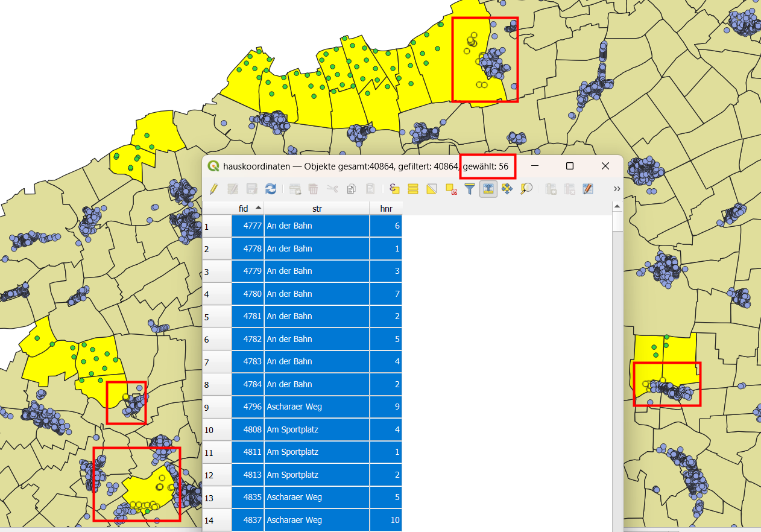The height and width of the screenshot is (532, 761).
Task: Click the cut scissors icon
Action: [332, 189]
